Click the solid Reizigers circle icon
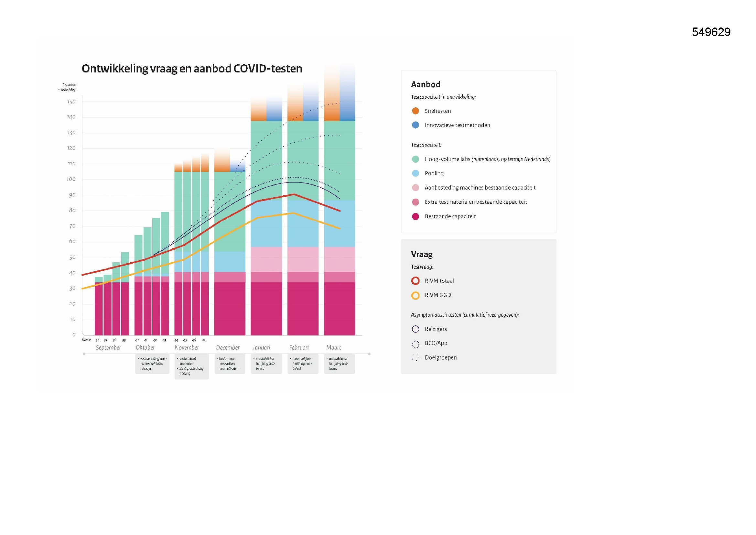Viewport: 756px width, 535px height. [x=416, y=329]
